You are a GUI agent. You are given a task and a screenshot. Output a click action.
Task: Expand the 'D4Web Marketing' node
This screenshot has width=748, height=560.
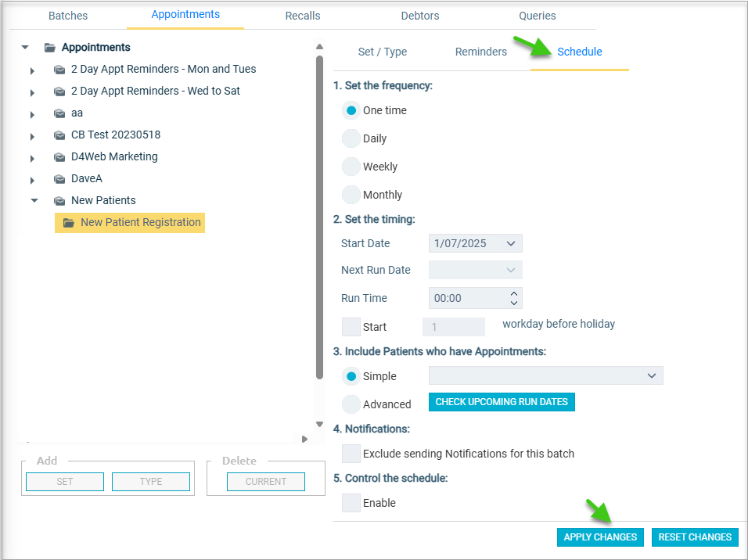click(x=32, y=158)
